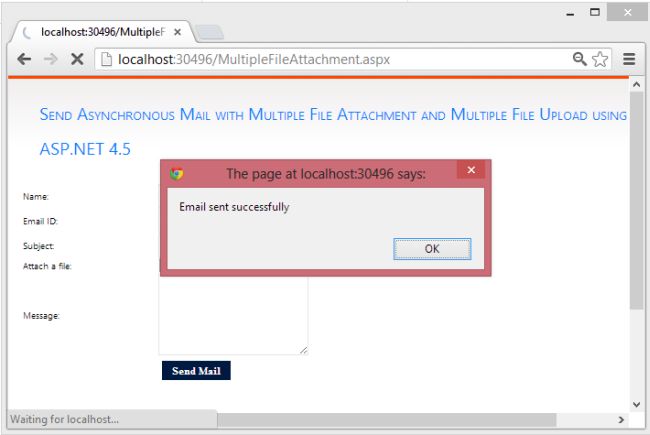Open the Chrome hamburger menu

[629, 59]
